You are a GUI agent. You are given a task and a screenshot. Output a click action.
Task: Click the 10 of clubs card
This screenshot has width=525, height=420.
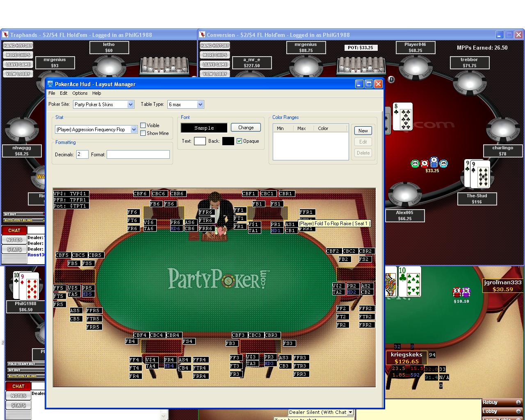point(410,281)
